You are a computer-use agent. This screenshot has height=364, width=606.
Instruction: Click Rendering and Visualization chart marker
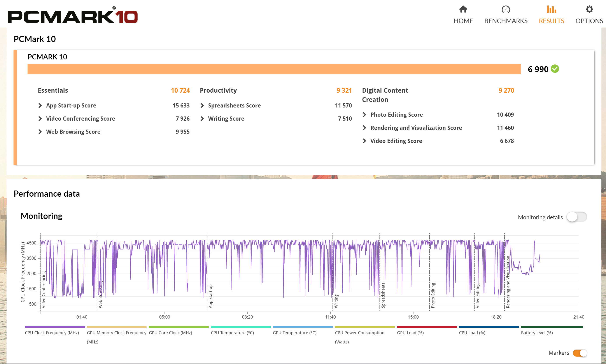[x=508, y=282]
